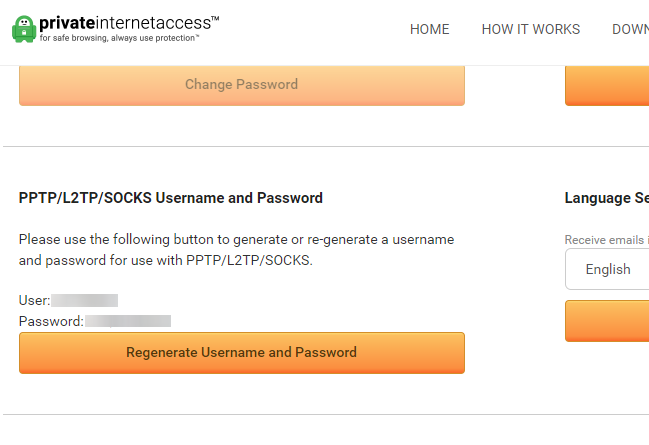
Task: Click the privateinternetaccess wordmark text
Action: [129, 23]
